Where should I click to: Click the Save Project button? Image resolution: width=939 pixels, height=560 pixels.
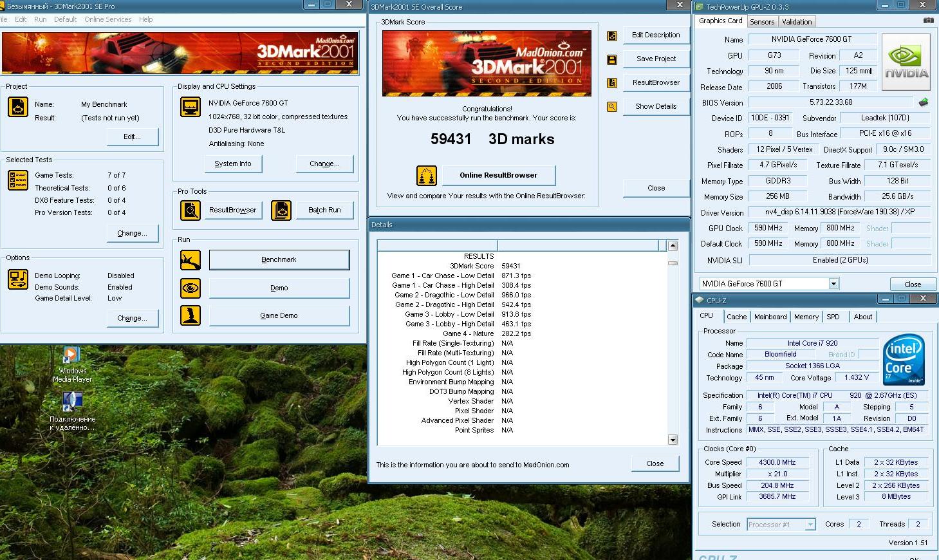click(x=656, y=59)
